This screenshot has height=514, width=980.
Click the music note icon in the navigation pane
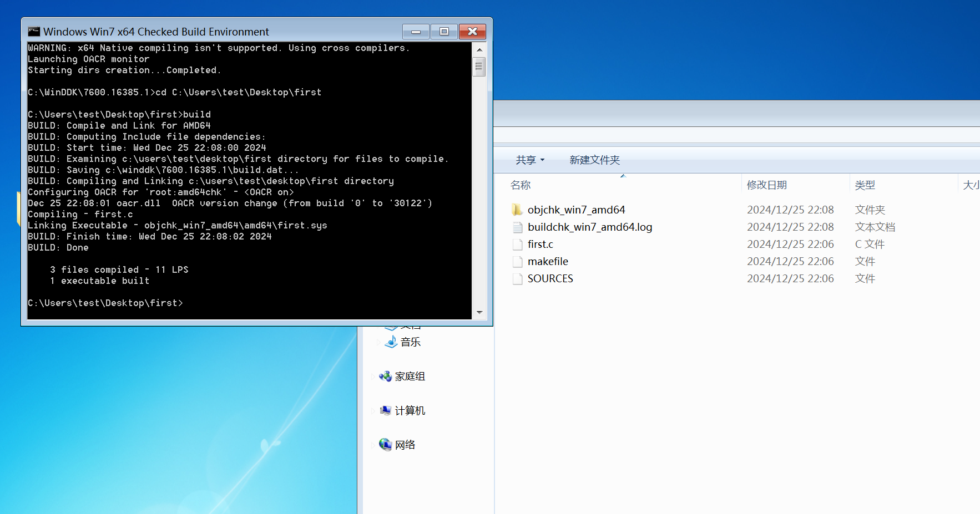click(x=391, y=342)
